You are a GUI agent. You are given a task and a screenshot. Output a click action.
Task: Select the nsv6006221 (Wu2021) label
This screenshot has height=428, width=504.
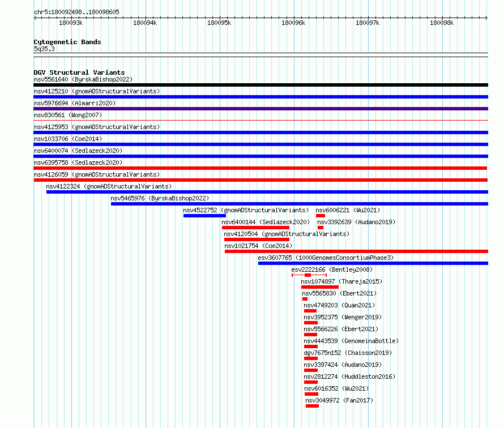348,210
